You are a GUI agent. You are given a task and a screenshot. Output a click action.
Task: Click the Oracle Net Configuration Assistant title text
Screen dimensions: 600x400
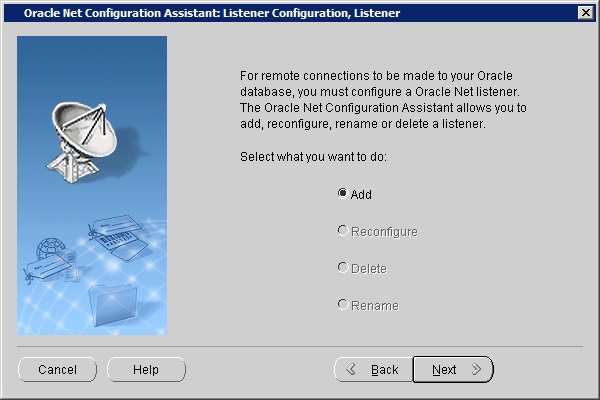212,13
